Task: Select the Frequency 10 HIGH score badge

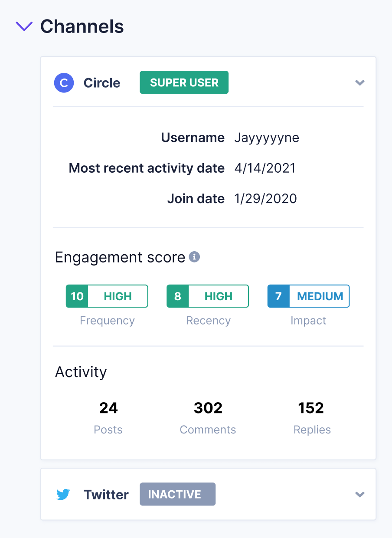Action: (107, 296)
